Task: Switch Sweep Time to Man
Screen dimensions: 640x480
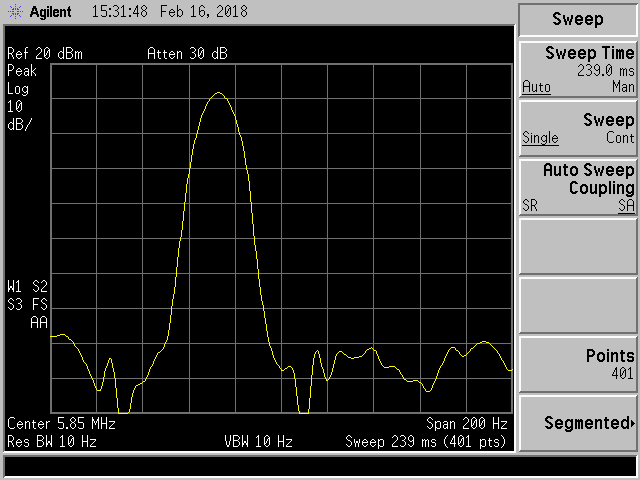Action: pos(623,88)
